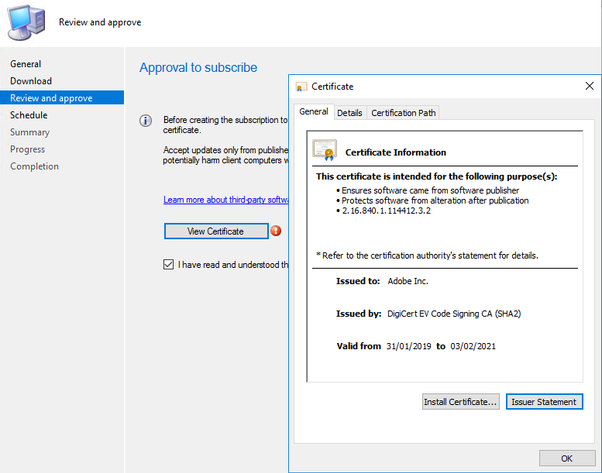The width and height of the screenshot is (602, 473).
Task: Close the Certificate dialog with the X
Action: [589, 86]
